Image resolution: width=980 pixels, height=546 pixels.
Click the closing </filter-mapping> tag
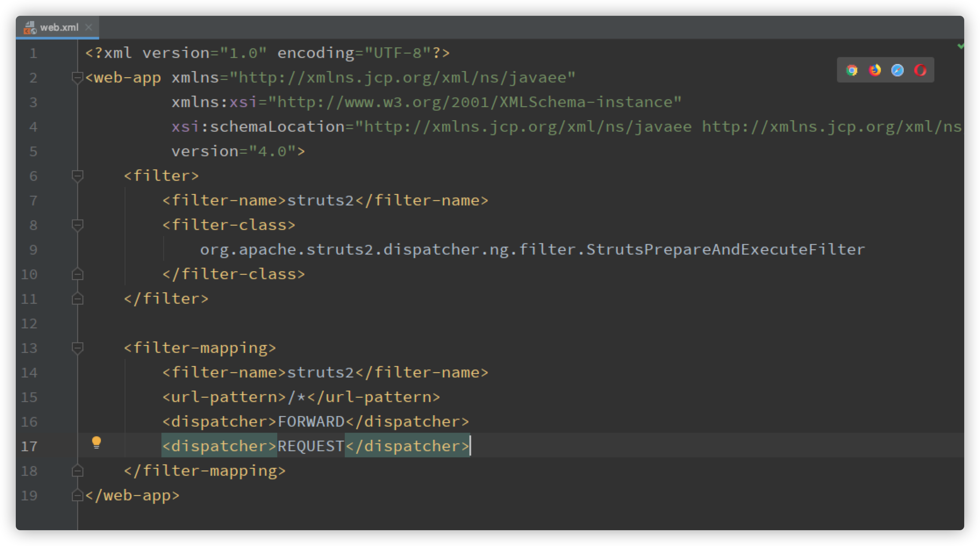tap(205, 471)
